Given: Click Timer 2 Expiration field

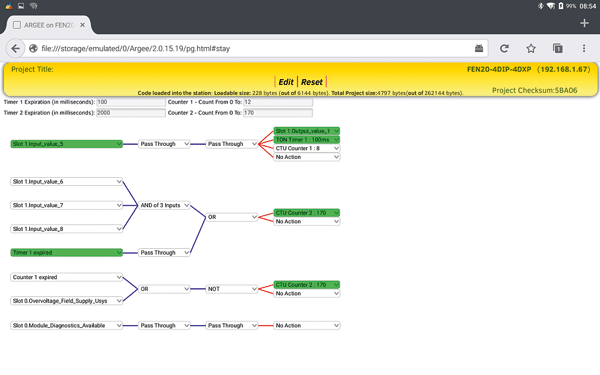Looking at the screenshot, I should click(x=130, y=113).
